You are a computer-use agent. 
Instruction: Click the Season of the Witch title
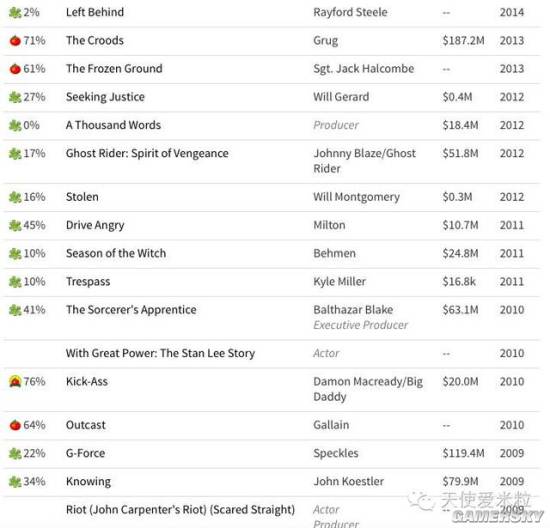tap(116, 253)
